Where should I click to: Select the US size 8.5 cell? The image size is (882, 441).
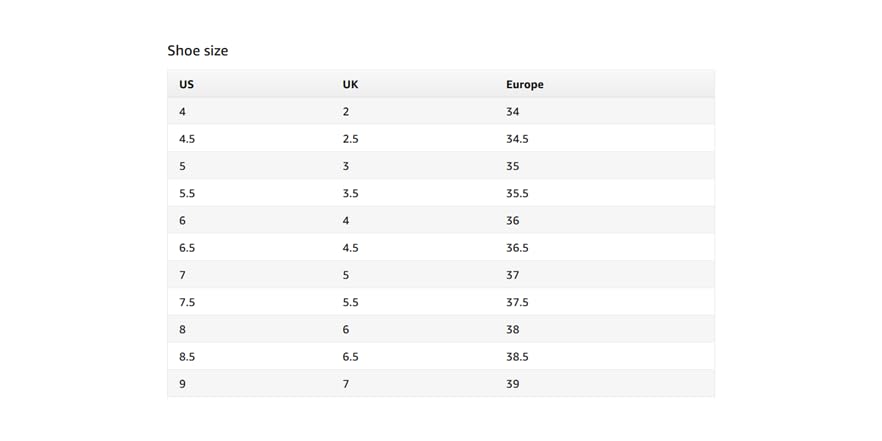click(186, 356)
